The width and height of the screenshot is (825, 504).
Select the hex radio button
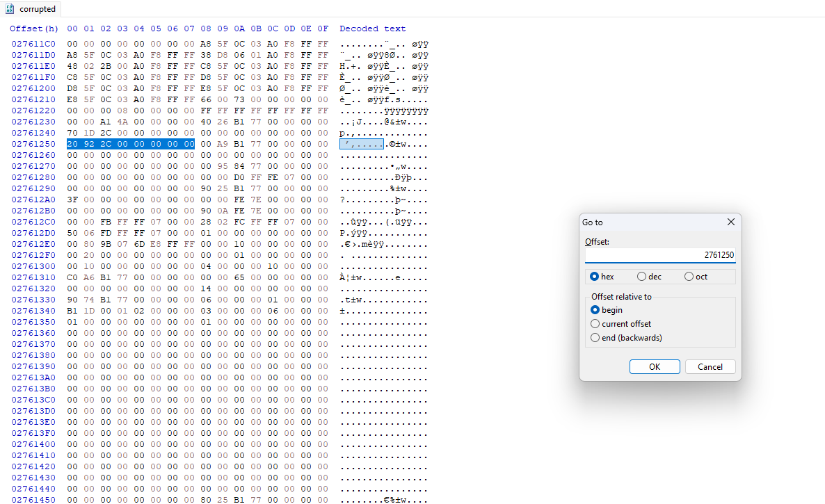coord(595,277)
